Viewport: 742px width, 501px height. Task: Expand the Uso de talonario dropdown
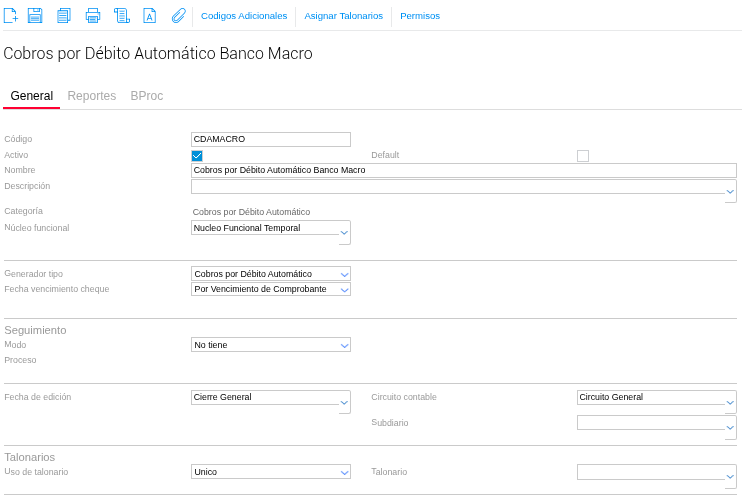(344, 472)
